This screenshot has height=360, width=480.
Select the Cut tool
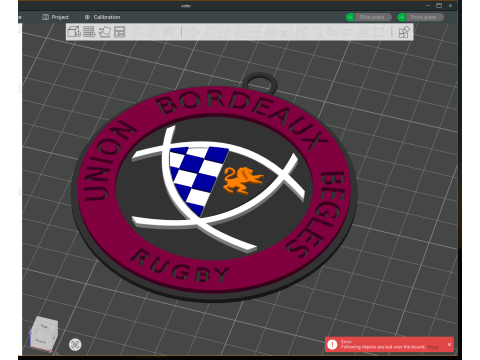coord(254,32)
